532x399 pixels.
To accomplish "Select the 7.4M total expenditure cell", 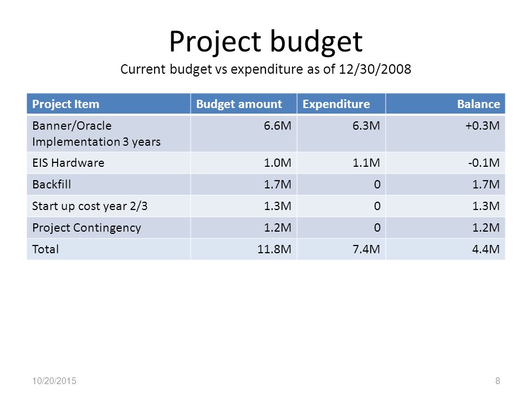I will coord(341,249).
